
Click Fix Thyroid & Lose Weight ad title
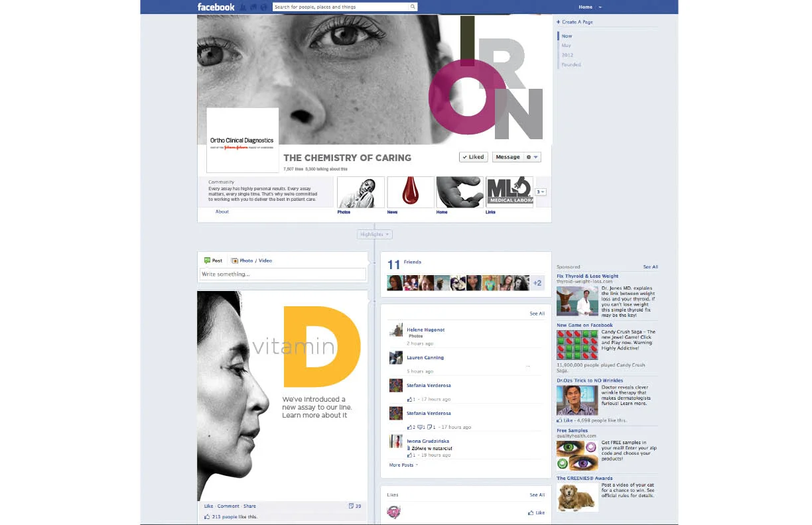[588, 276]
